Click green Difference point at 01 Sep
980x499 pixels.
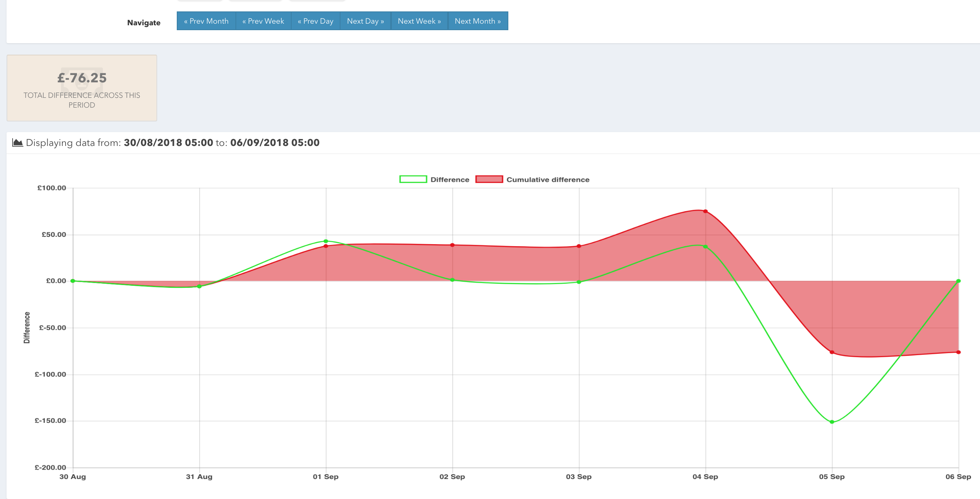(x=326, y=241)
